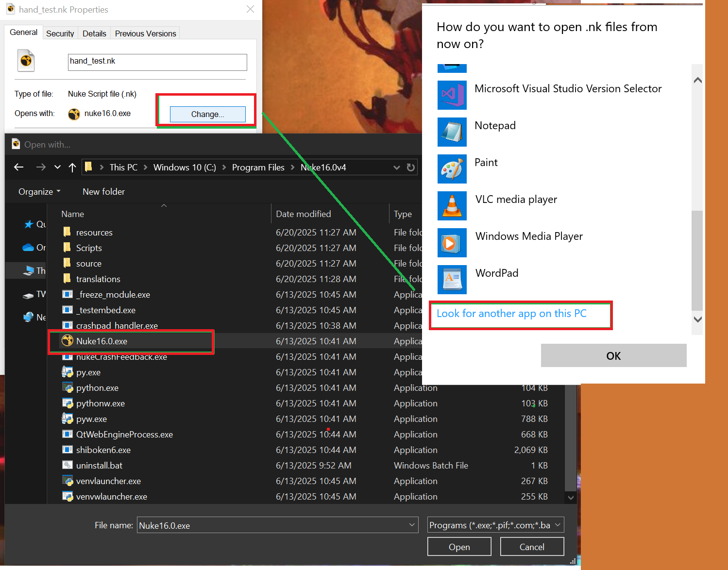
Task: Click the hand_test.nk file name field
Action: click(x=157, y=62)
